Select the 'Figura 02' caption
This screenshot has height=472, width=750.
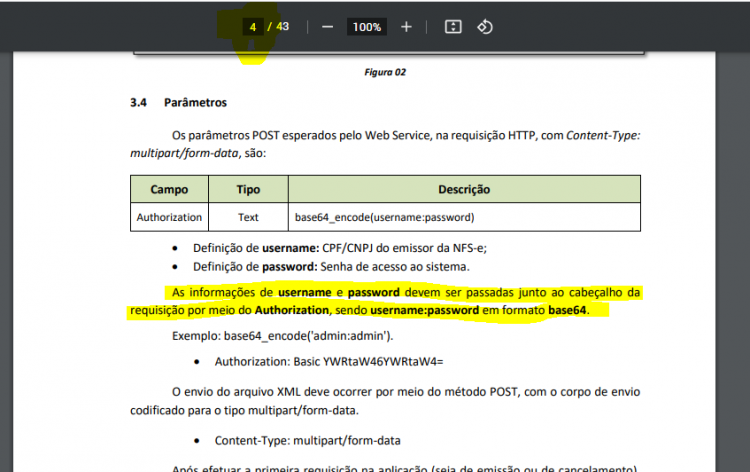385,72
